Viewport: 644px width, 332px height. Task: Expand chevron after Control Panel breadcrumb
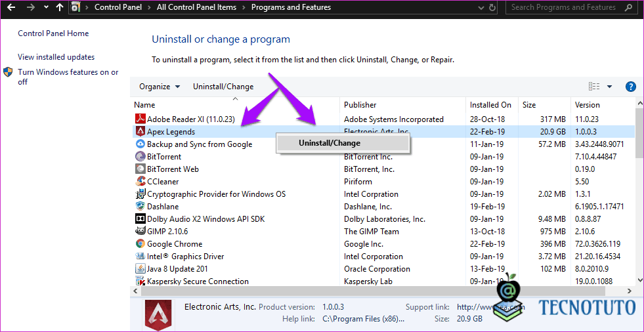click(150, 7)
